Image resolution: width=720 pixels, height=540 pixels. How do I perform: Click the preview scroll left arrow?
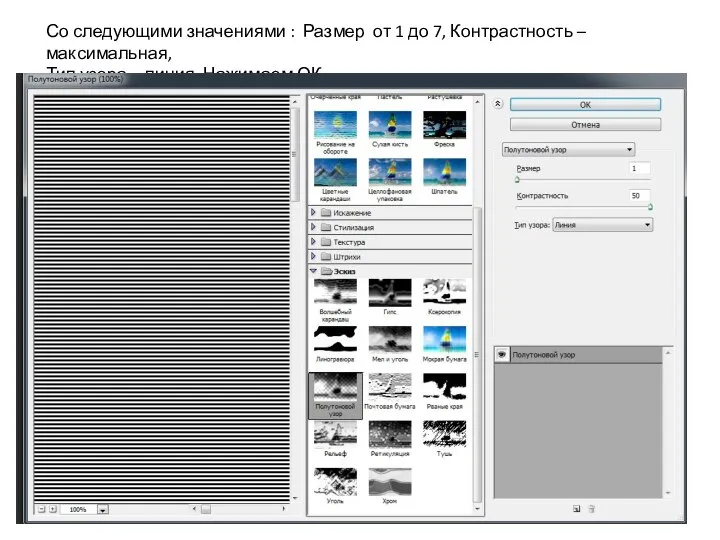click(194, 509)
